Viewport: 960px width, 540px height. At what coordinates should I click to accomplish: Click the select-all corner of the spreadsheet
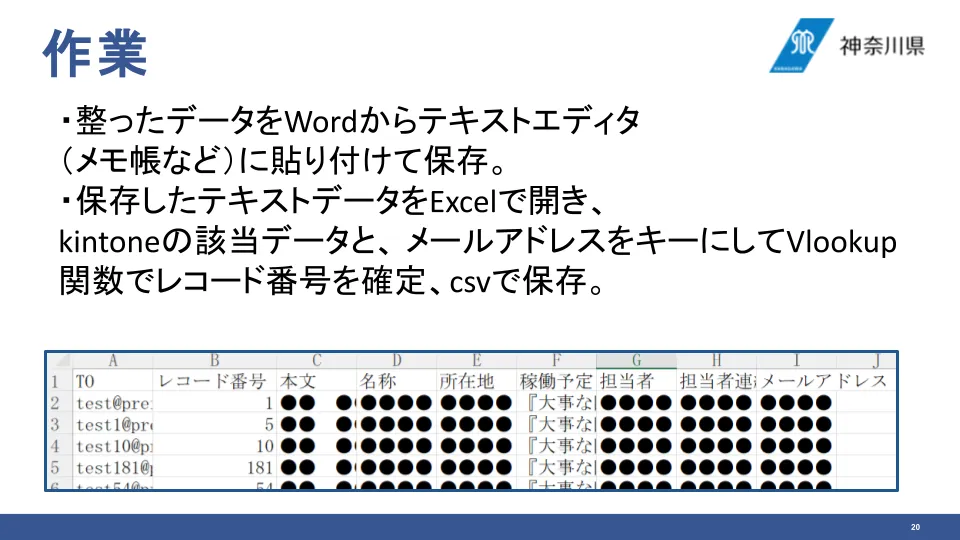[x=59, y=360]
